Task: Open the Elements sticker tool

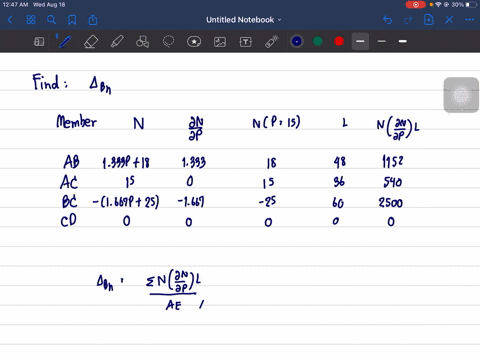Action: point(194,42)
